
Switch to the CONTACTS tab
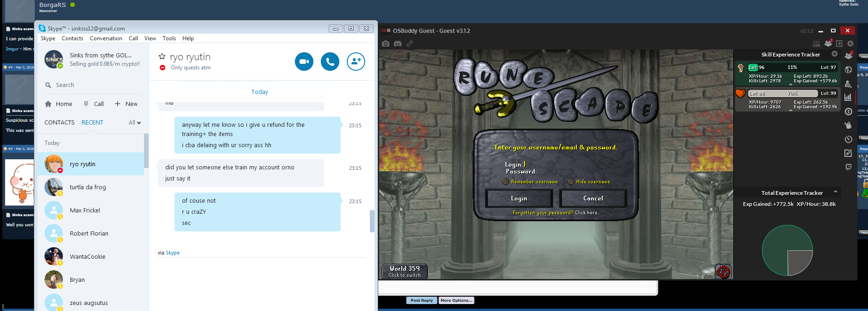point(59,123)
